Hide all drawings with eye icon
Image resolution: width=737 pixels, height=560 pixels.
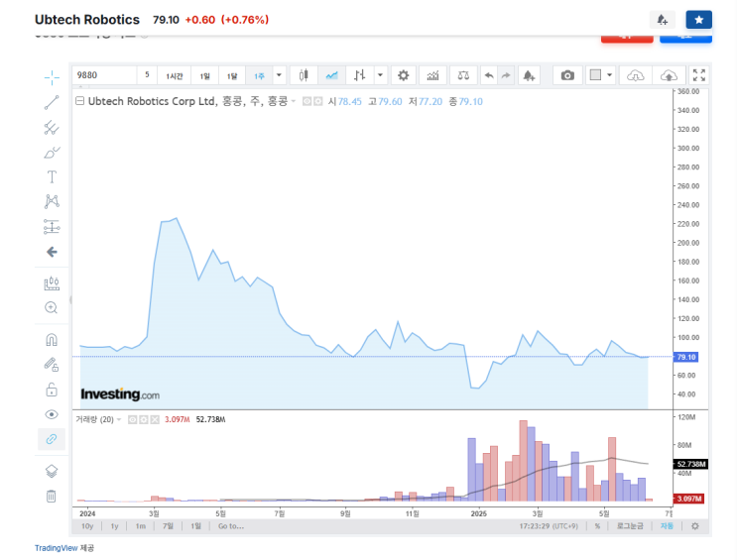point(52,414)
